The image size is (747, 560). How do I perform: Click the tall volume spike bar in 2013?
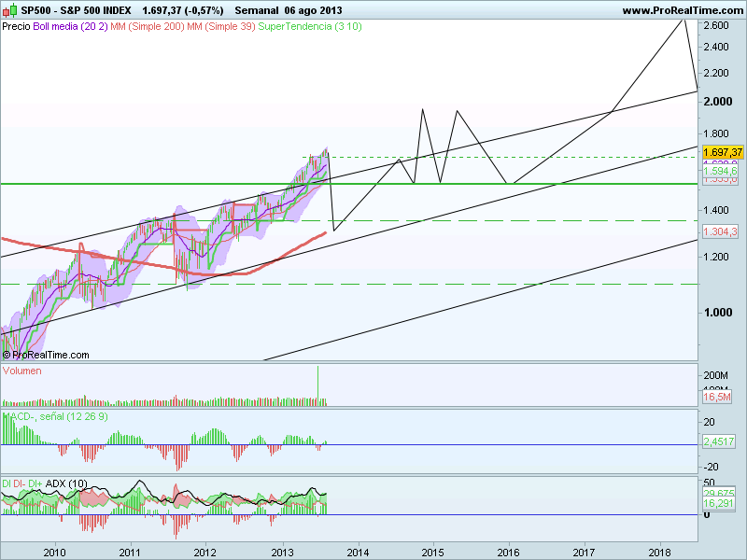tap(317, 385)
